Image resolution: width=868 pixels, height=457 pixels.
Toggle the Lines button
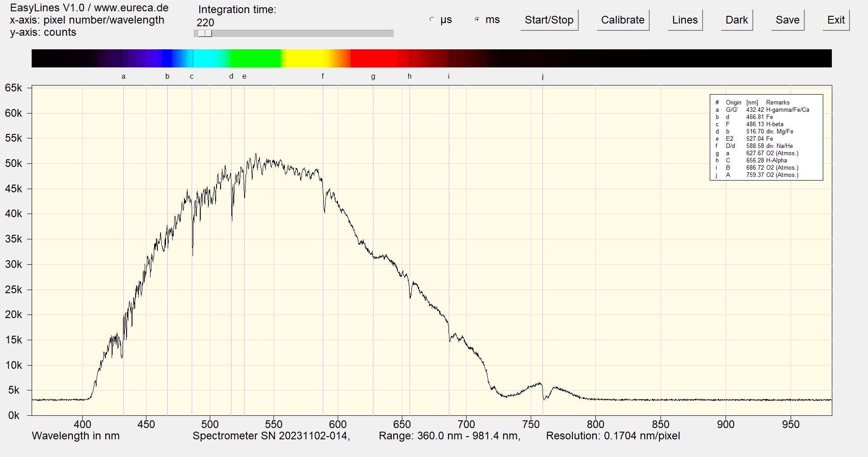coord(685,20)
